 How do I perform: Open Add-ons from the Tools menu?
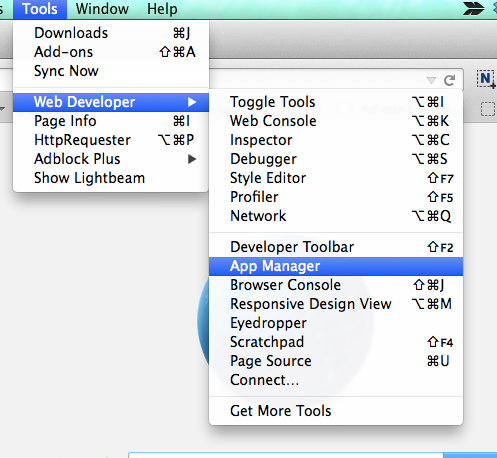111,52
